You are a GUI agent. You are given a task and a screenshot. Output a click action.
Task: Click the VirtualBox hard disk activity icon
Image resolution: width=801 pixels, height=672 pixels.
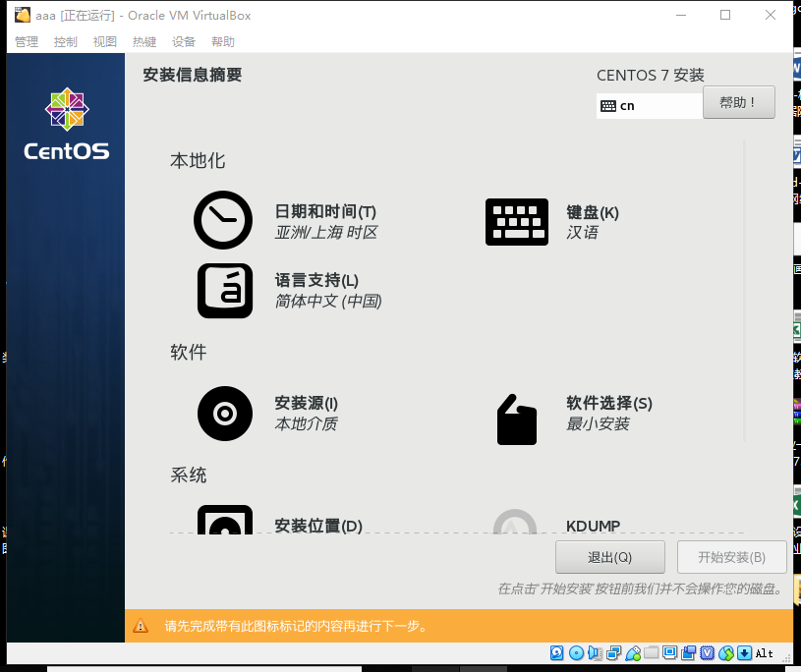point(557,653)
